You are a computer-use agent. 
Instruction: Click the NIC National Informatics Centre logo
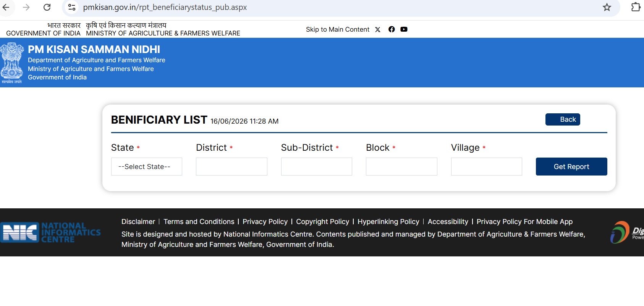[x=50, y=232]
